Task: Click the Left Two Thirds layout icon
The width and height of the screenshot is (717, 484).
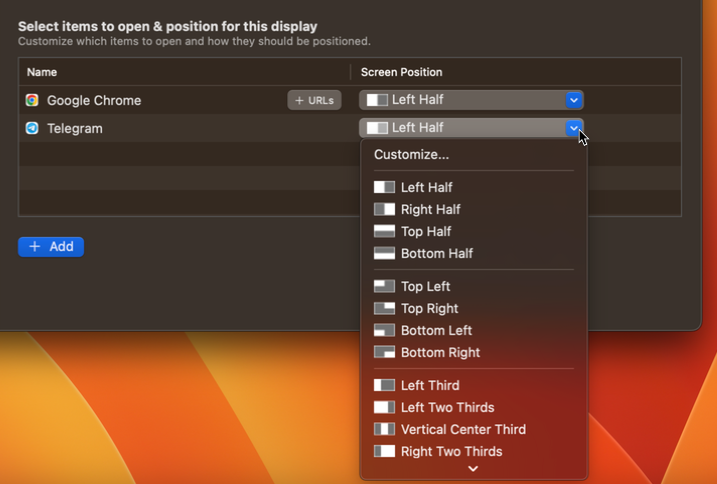Action: pyautogui.click(x=384, y=407)
